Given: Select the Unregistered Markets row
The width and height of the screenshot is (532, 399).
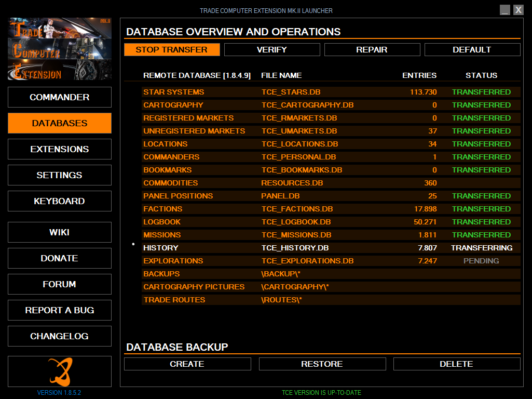Looking at the screenshot, I should pyautogui.click(x=331, y=131).
